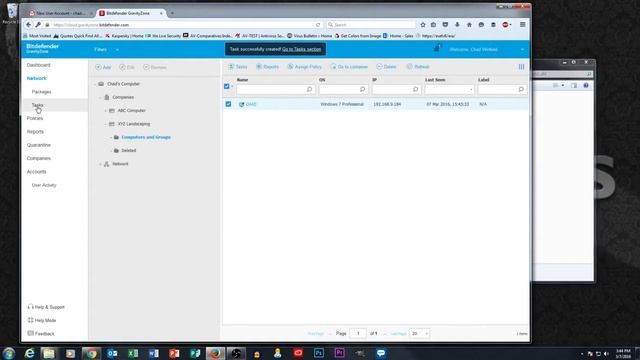The image size is (640, 360).
Task: Click the Firefox home icon
Action: point(469,25)
